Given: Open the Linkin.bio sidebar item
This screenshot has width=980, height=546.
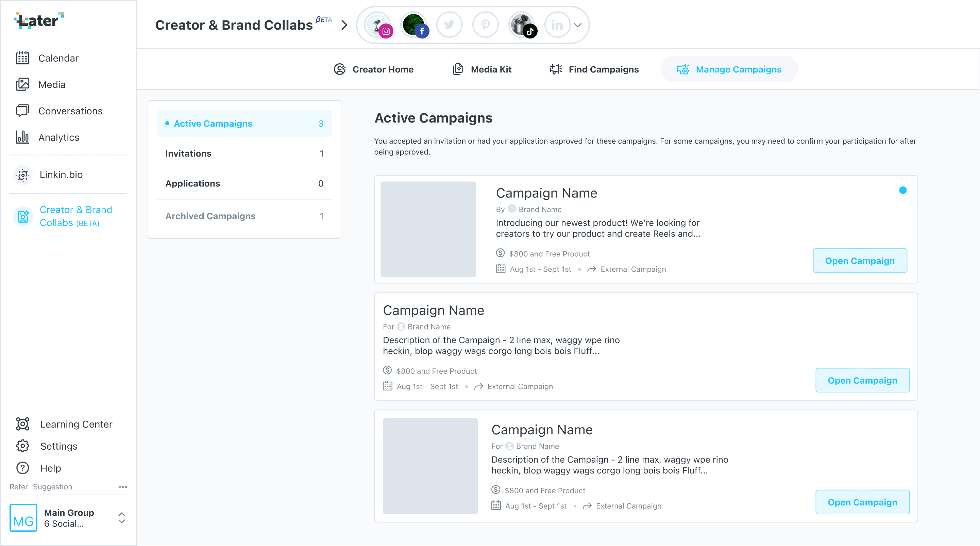Looking at the screenshot, I should pos(61,175).
